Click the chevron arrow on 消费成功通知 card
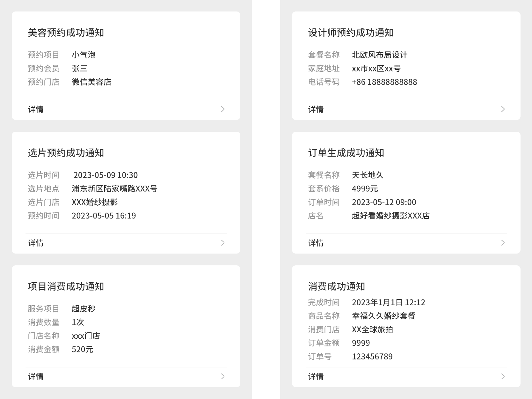532x399 pixels. (x=503, y=376)
